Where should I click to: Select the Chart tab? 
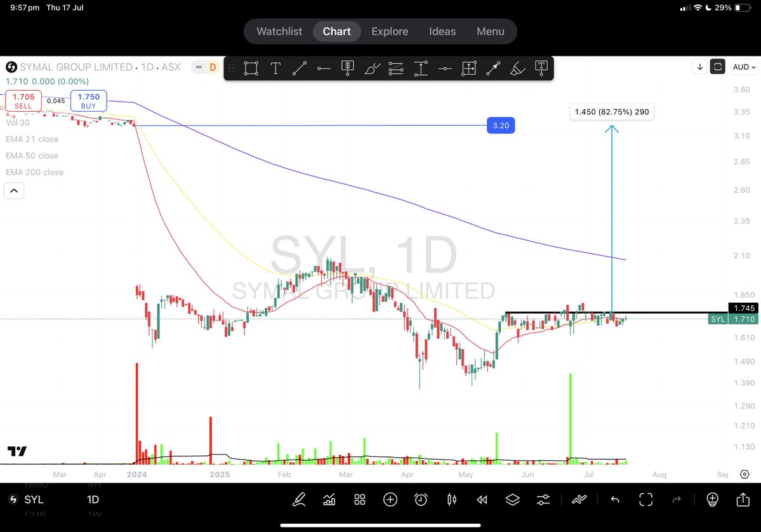tap(337, 32)
